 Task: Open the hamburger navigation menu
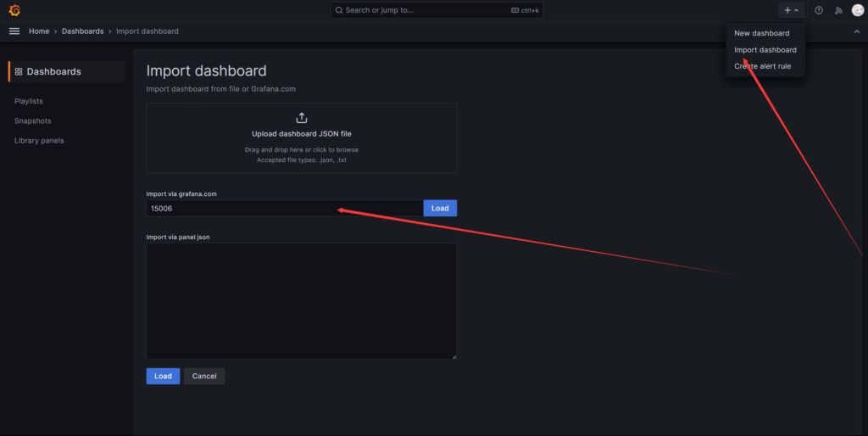(14, 31)
